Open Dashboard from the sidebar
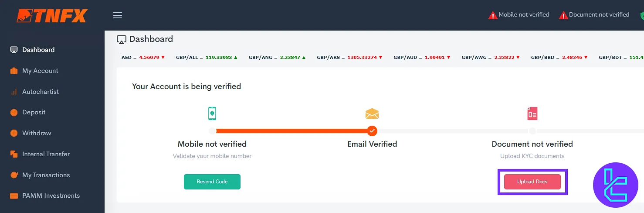 pyautogui.click(x=38, y=50)
